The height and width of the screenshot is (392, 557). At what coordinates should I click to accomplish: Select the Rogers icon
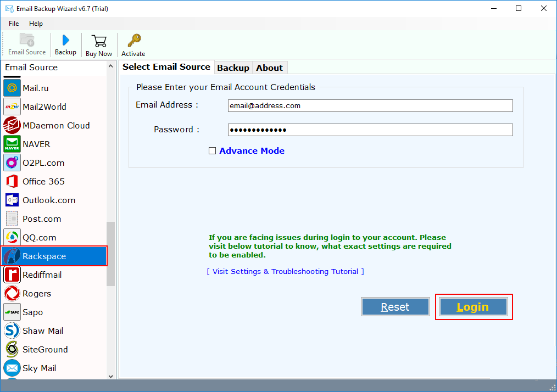tap(12, 293)
